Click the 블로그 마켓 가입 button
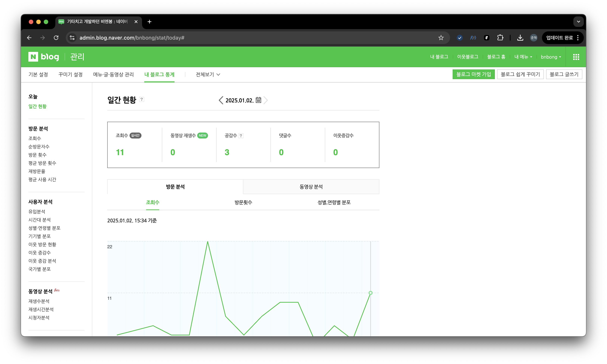 click(473, 74)
